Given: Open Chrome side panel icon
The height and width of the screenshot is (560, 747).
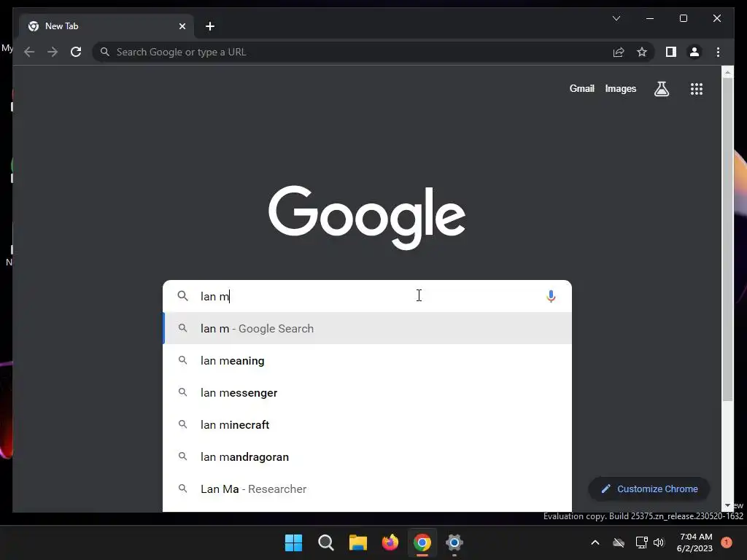Looking at the screenshot, I should (x=671, y=52).
